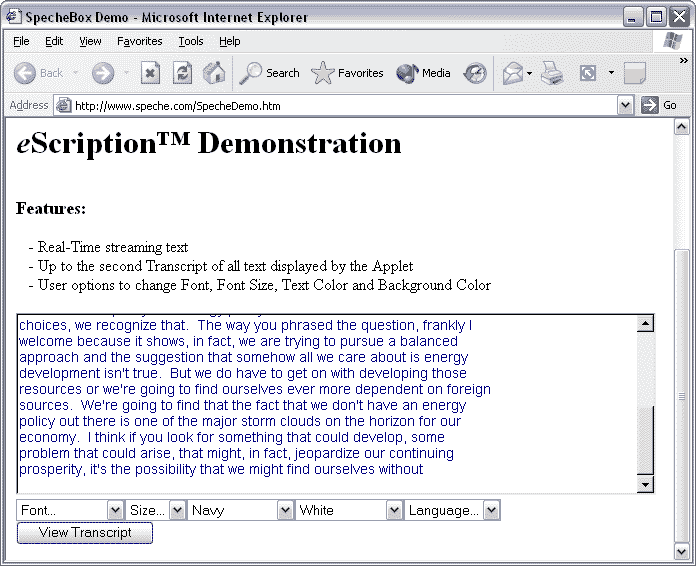
Task: Open the Forward history dropdown arrow
Action: (127, 73)
